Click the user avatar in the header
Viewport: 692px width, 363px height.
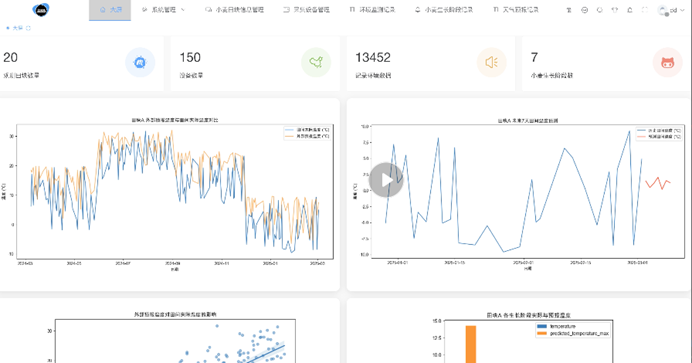click(x=662, y=10)
